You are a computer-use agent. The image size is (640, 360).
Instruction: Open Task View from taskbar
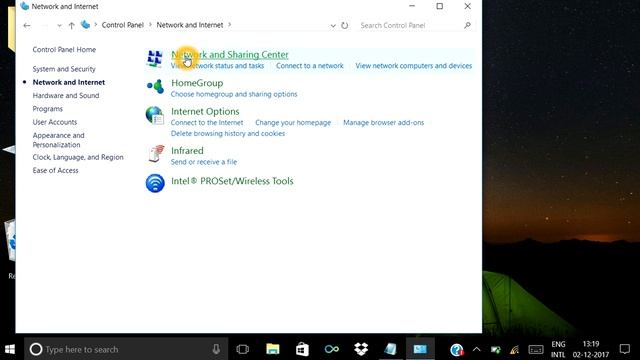242,349
